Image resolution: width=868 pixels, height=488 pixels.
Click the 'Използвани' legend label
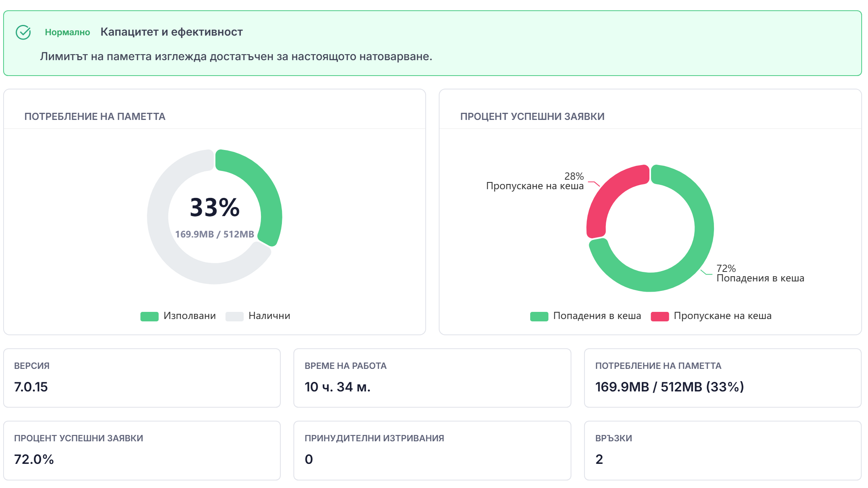190,316
